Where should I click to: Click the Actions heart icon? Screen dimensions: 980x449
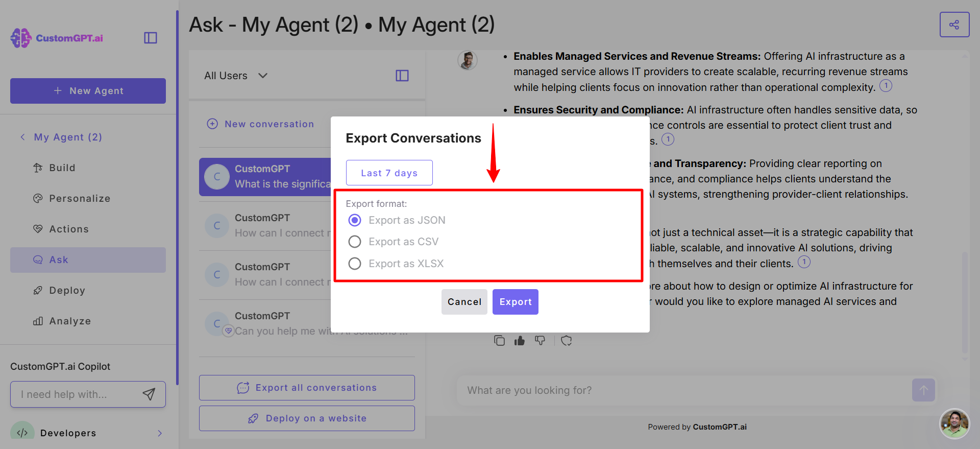(38, 229)
